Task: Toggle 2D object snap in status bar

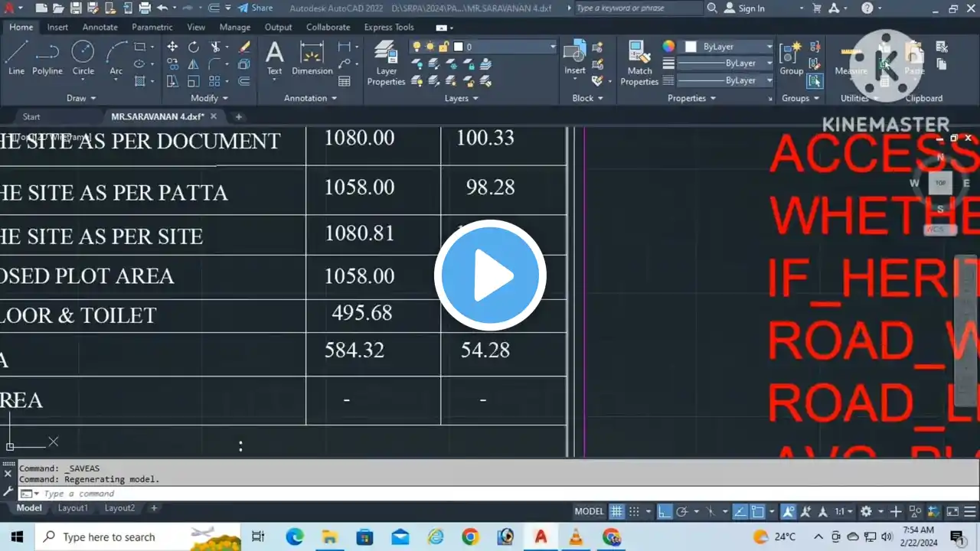Action: pyautogui.click(x=758, y=511)
